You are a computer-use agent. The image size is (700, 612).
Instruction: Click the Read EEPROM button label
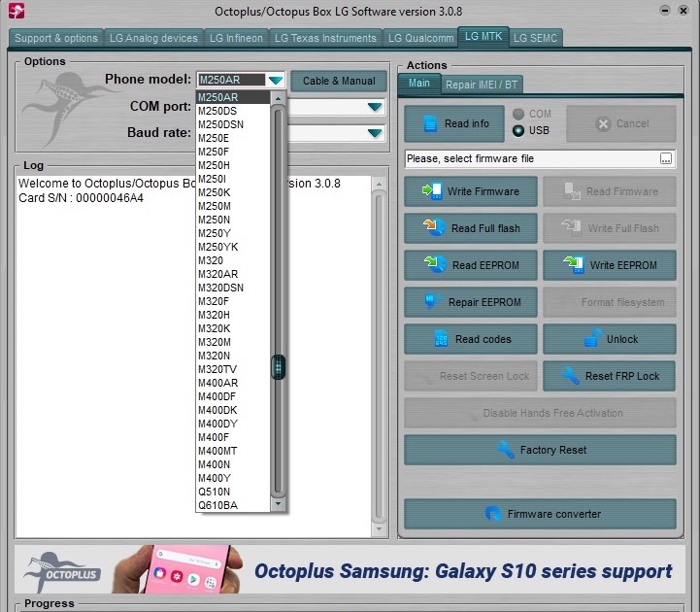pyautogui.click(x=485, y=265)
